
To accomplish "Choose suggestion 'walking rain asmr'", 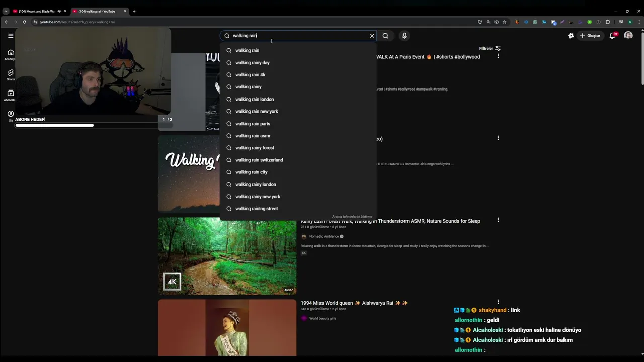I will (x=298, y=136).
